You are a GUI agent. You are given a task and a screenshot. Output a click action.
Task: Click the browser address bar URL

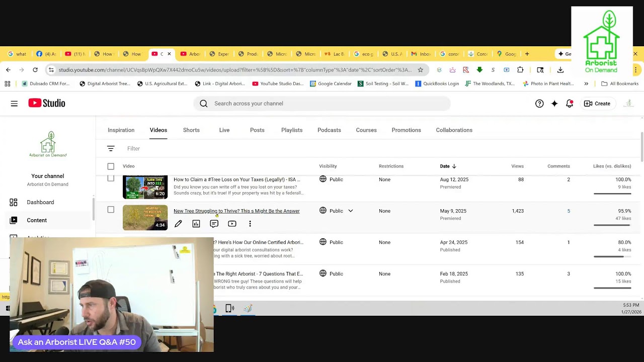point(235,70)
